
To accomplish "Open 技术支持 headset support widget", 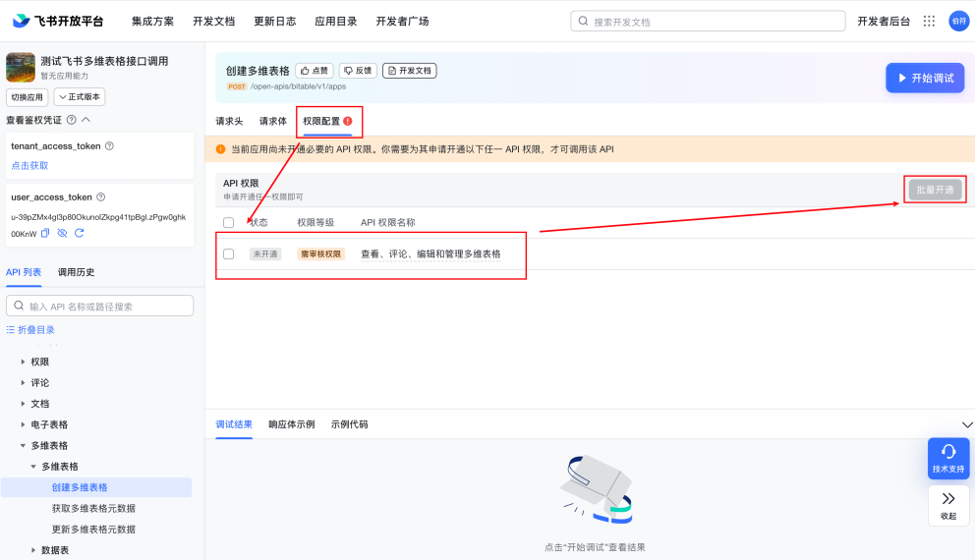I will click(948, 458).
